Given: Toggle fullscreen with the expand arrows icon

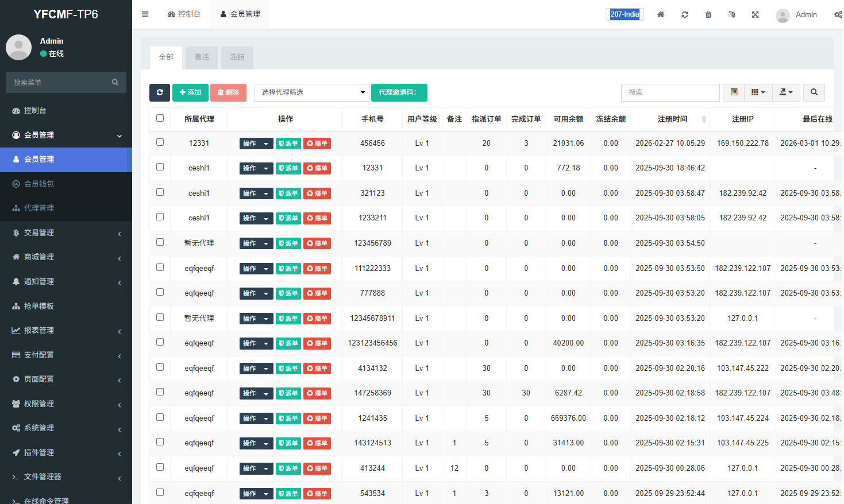Looking at the screenshot, I should point(756,14).
